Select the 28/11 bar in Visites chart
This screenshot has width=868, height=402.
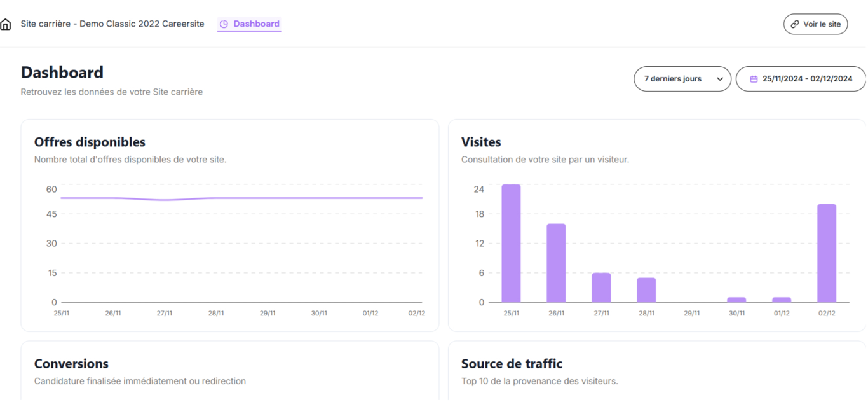point(646,290)
